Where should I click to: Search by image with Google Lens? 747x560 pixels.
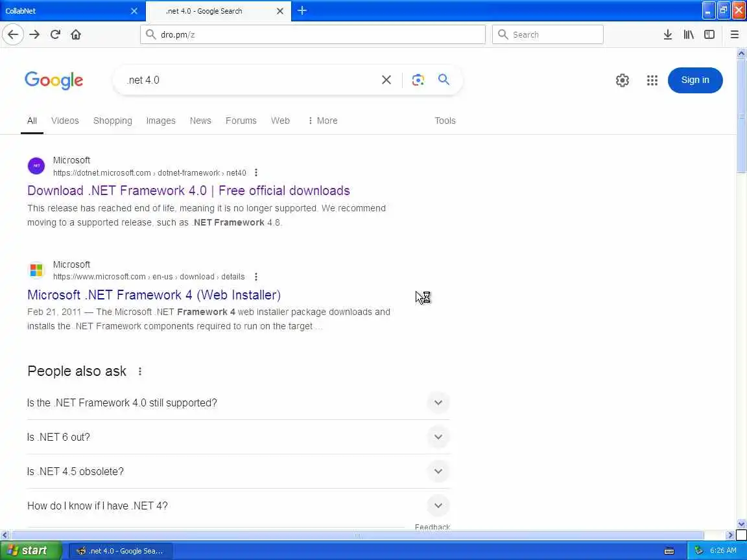418,80
